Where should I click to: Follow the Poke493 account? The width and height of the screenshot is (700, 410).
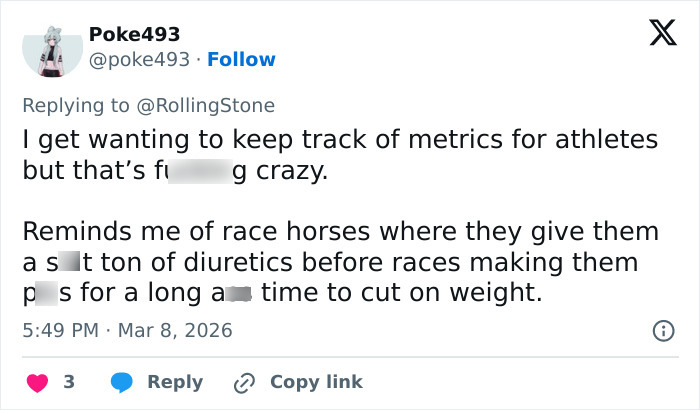(x=241, y=59)
